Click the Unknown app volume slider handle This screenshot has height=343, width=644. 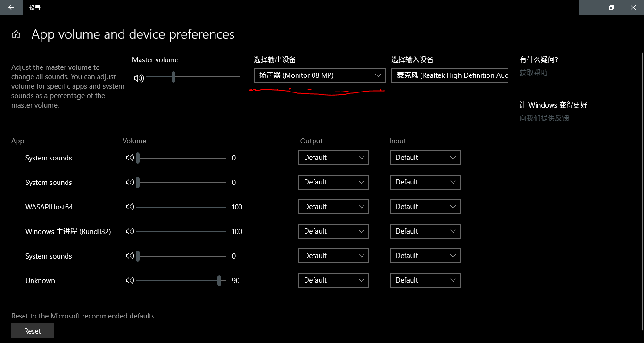pos(219,281)
